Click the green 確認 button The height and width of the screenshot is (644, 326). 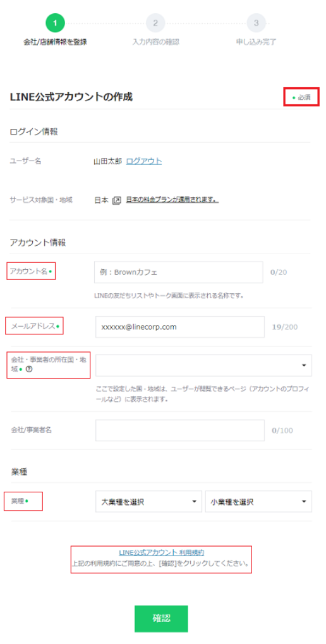click(161, 619)
